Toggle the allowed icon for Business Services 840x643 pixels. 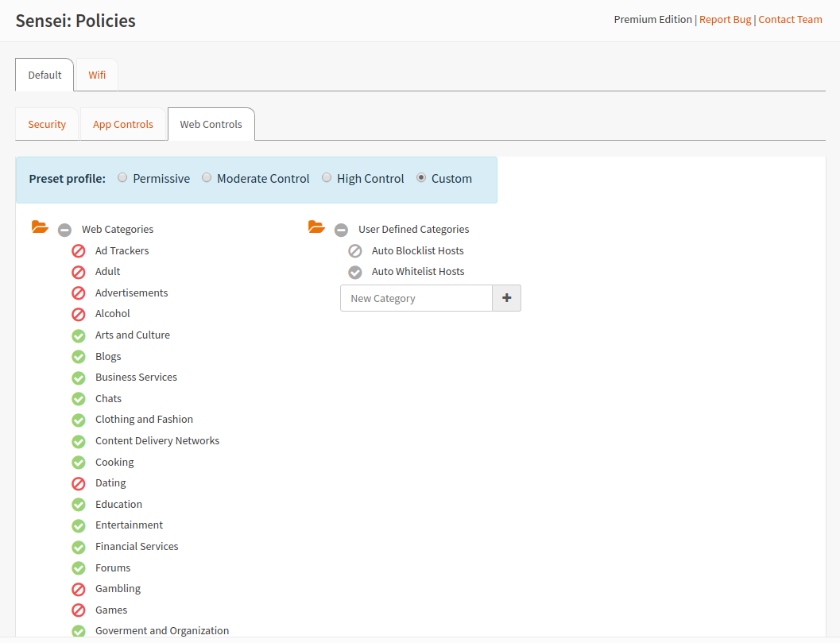(78, 378)
